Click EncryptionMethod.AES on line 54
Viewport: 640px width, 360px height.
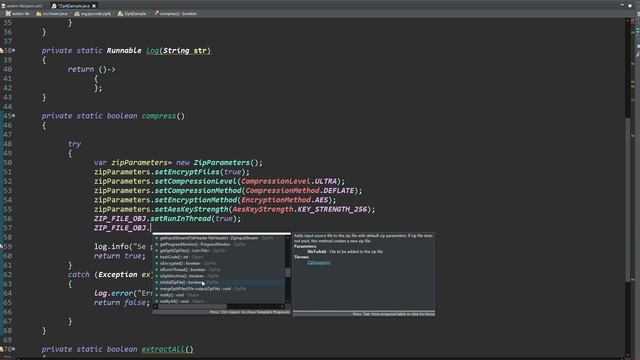[x=284, y=200]
